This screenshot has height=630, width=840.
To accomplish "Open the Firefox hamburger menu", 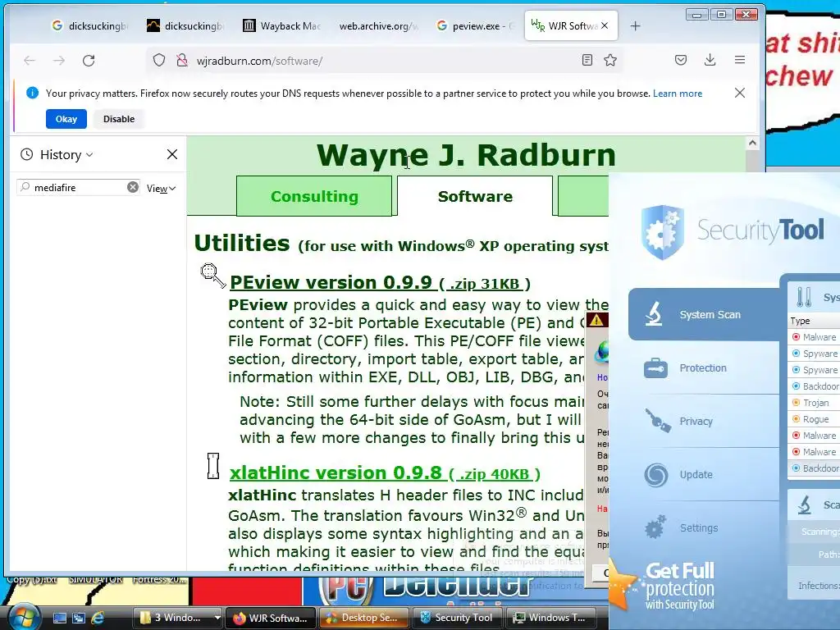I will click(740, 60).
